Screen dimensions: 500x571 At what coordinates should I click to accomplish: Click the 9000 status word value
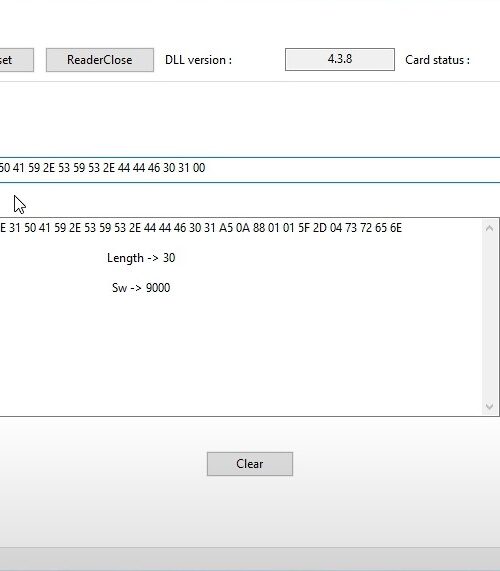pyautogui.click(x=158, y=288)
